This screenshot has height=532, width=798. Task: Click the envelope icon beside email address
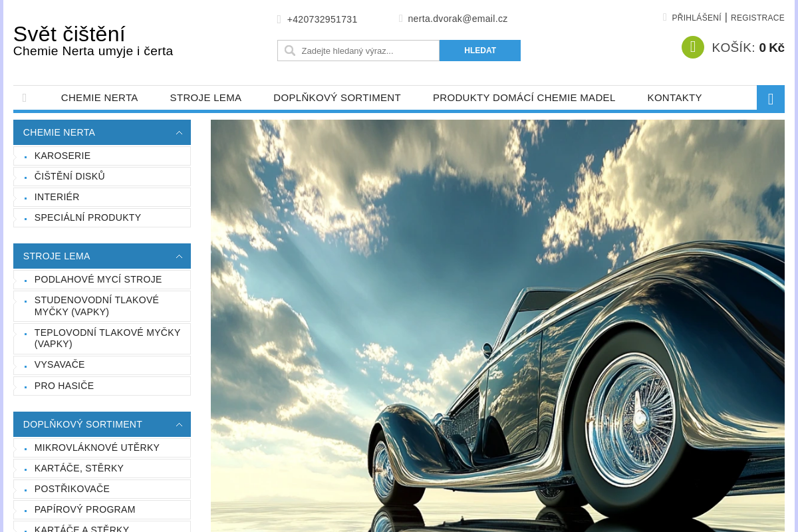401,19
